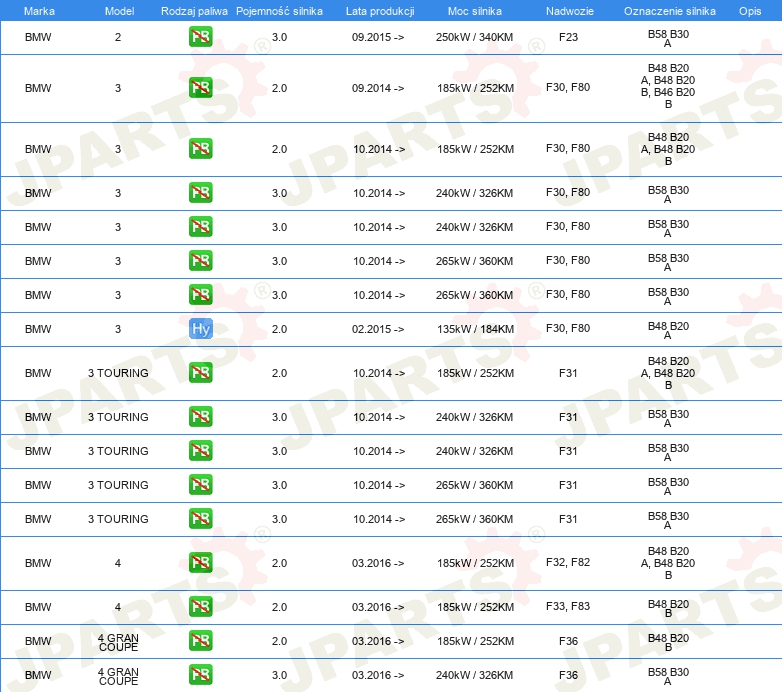Click the petrol icon in the 3 TOURING 2.0 row
Screen dimensions: 782x692
[200, 373]
